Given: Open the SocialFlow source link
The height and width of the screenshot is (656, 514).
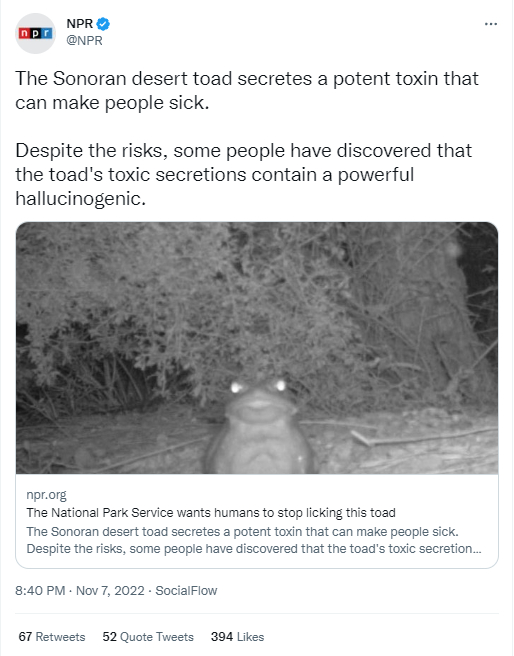Looking at the screenshot, I should click(186, 590).
